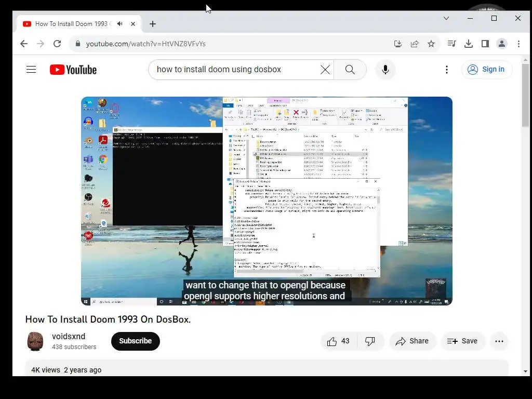Click the browser forward arrow
The height and width of the screenshot is (399, 532).
41,44
